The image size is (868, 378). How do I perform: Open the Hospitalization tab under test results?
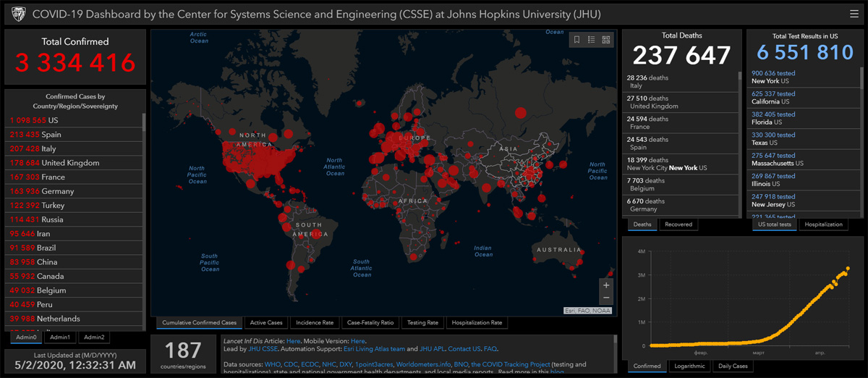click(x=824, y=224)
